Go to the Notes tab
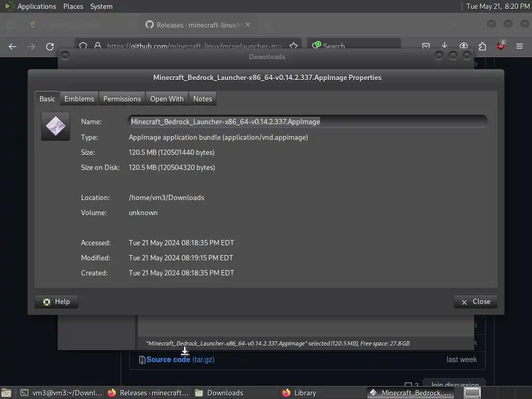This screenshot has height=399, width=532. (203, 99)
